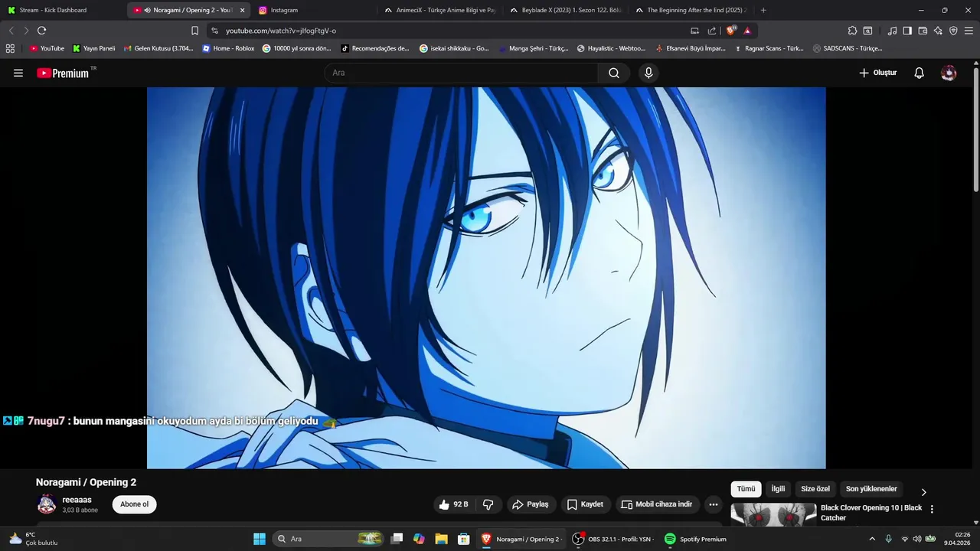
Task: Open the Windows Start button
Action: tap(260, 539)
